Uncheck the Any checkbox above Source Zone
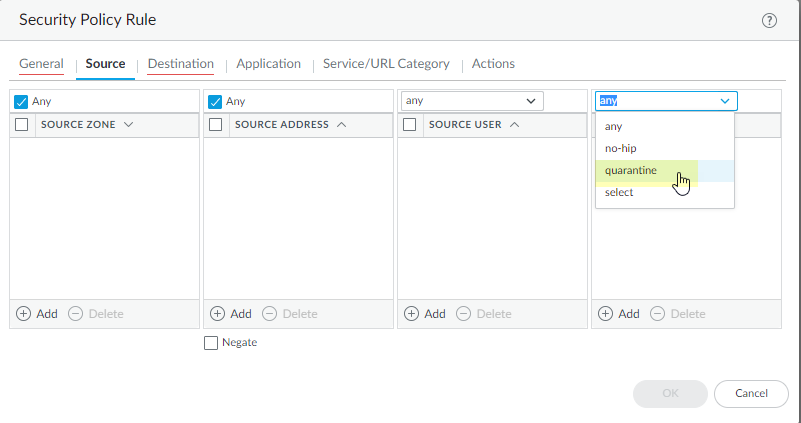This screenshot has width=801, height=423. (21, 101)
